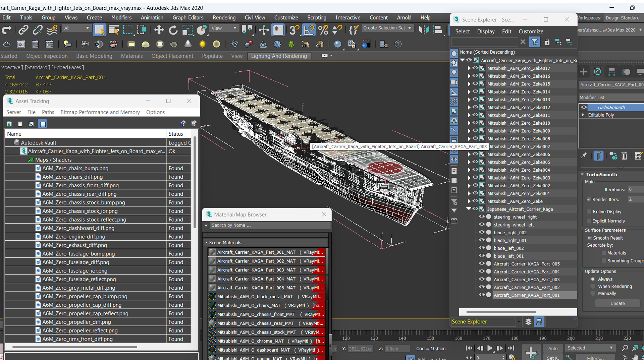Click the Redo arrow icon
The width and height of the screenshot is (644, 362).
tap(6, 30)
